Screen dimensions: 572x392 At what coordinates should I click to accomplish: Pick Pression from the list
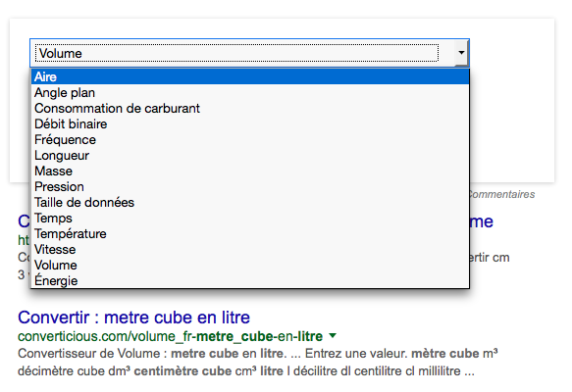point(250,186)
